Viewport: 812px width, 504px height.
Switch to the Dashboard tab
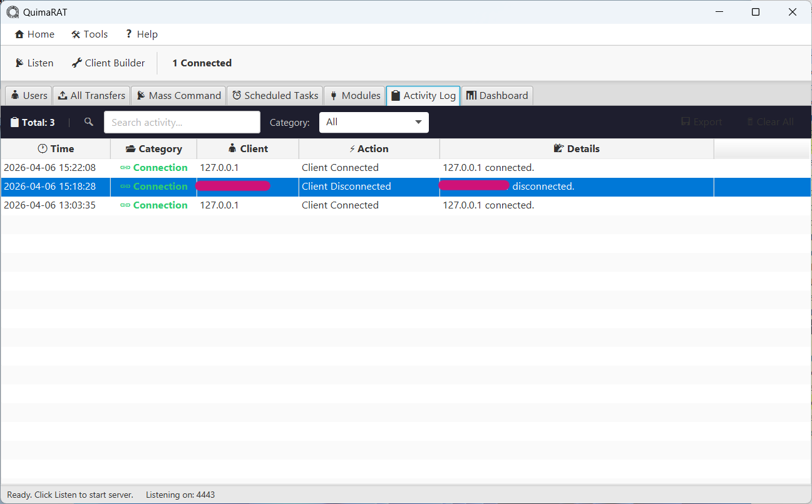coord(496,95)
